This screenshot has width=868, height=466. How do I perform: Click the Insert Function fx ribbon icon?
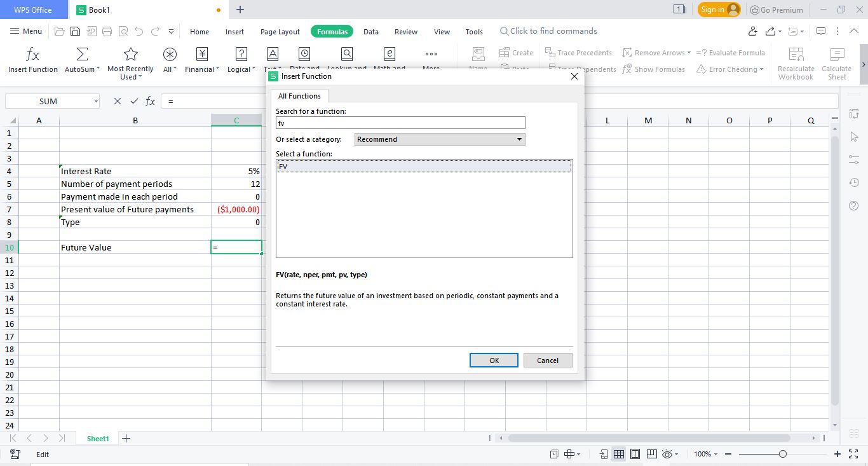[33, 54]
